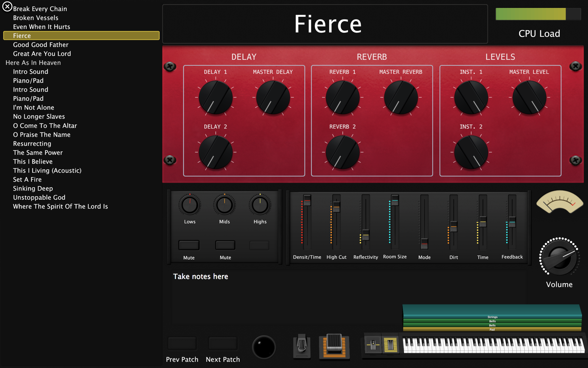Click into the Take notes here field

tap(349, 297)
